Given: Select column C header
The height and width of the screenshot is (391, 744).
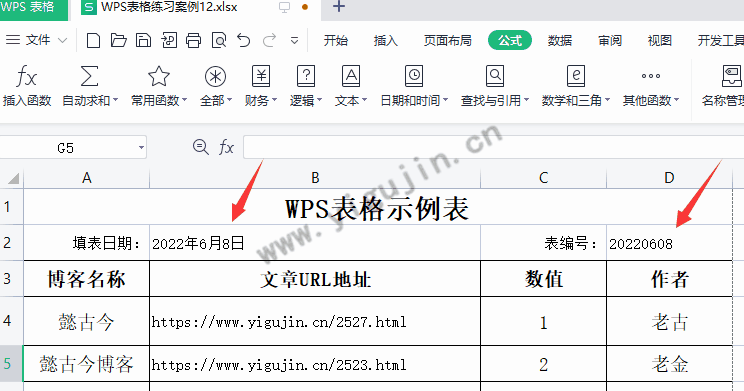Looking at the screenshot, I should point(543,178).
